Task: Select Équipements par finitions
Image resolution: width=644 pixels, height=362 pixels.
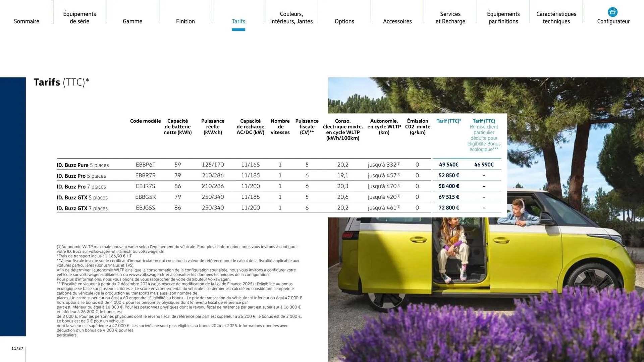Action: [503, 17]
